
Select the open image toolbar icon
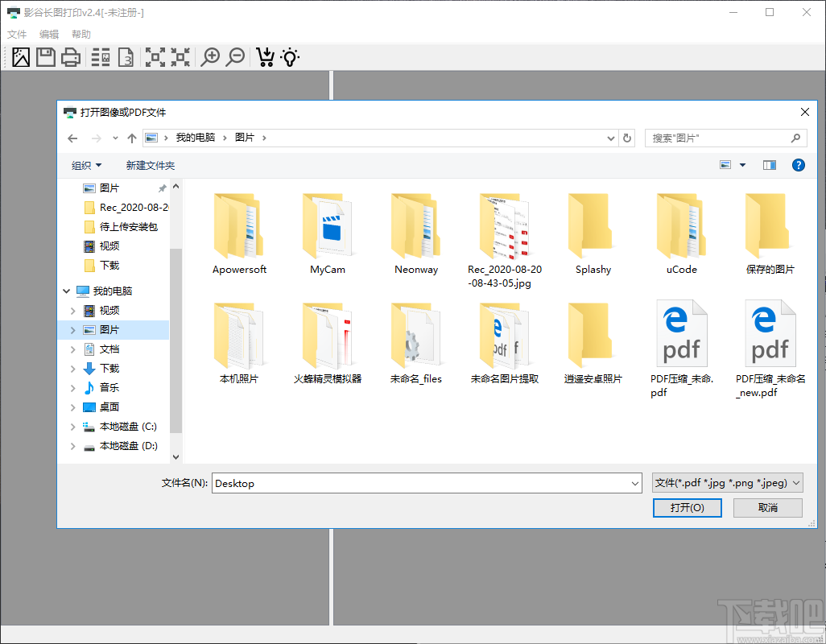click(20, 56)
